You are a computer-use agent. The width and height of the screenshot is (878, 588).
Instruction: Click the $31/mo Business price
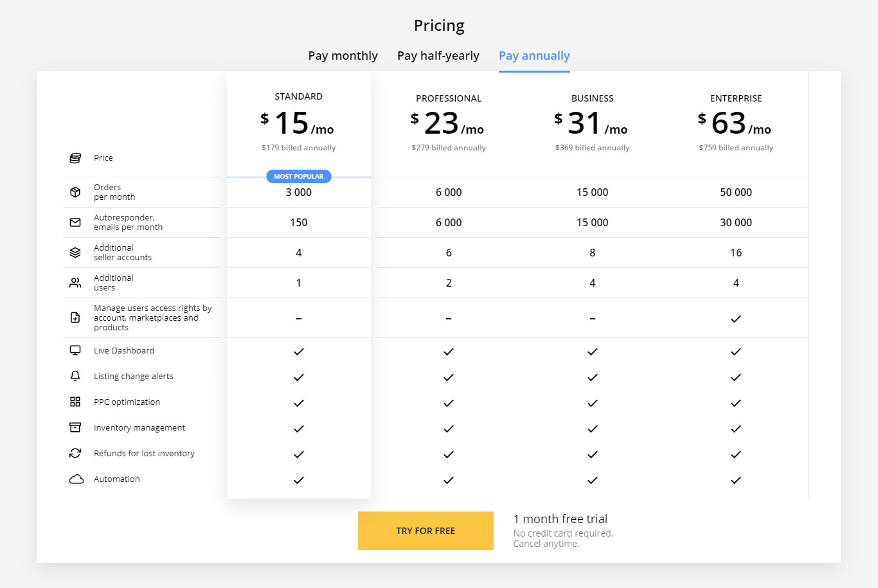pyautogui.click(x=591, y=123)
